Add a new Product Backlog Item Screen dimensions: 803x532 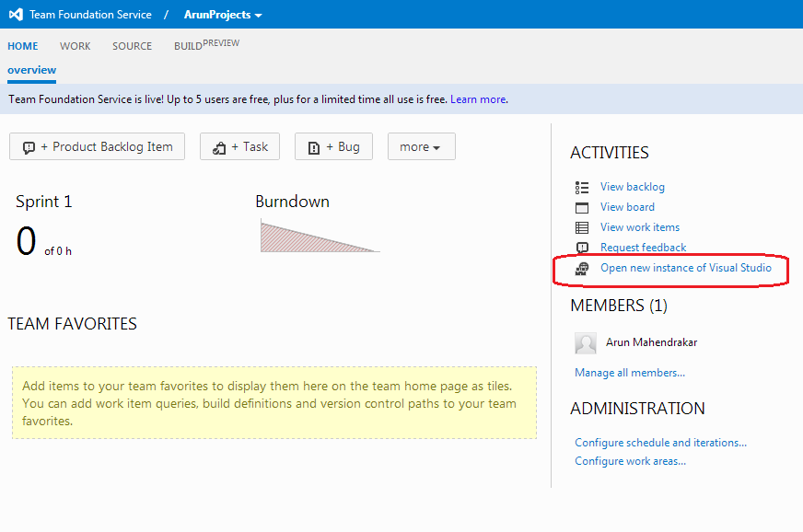point(97,146)
